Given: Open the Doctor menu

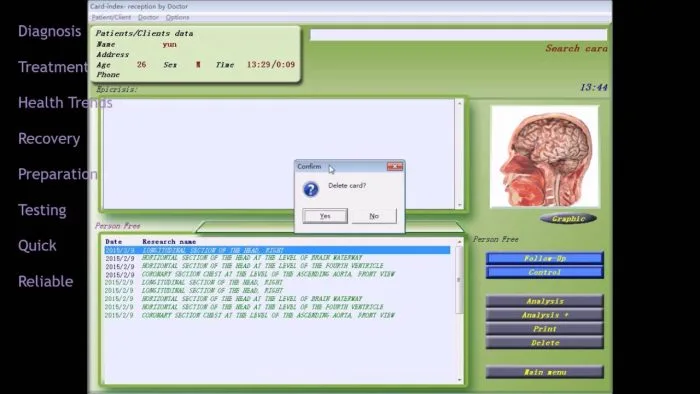Looking at the screenshot, I should coord(148,17).
